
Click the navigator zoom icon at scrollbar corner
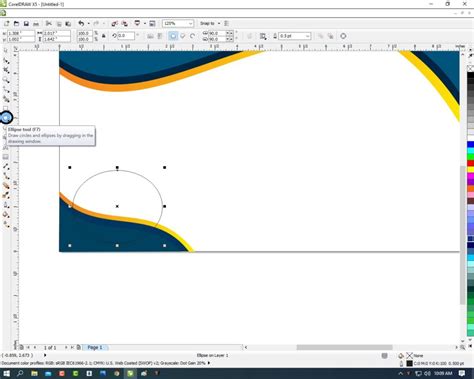463,347
